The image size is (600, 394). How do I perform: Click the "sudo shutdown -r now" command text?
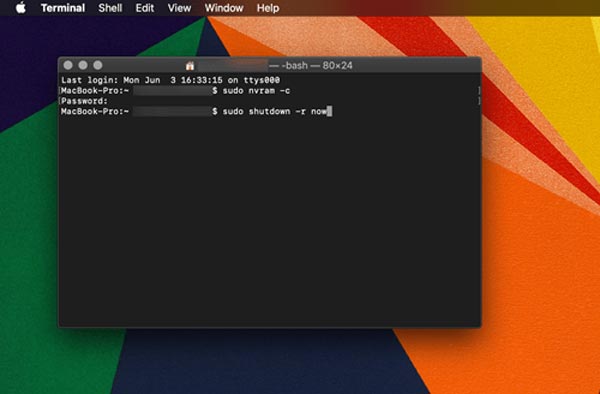pyautogui.click(x=275, y=111)
